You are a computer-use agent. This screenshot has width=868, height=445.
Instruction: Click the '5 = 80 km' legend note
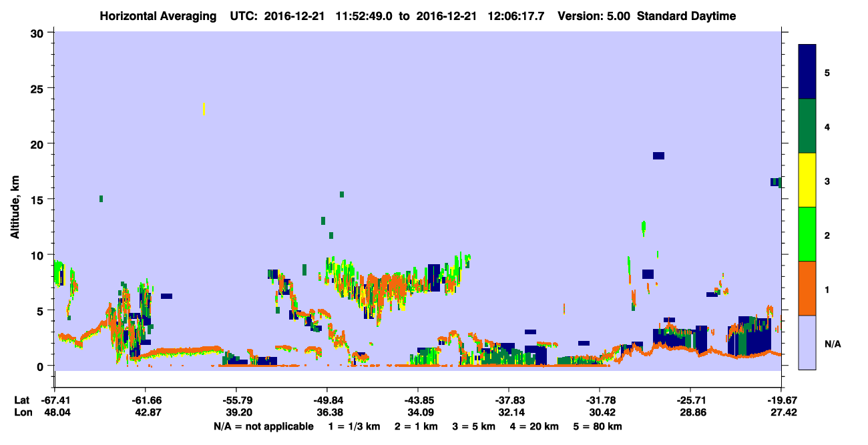[597, 426]
